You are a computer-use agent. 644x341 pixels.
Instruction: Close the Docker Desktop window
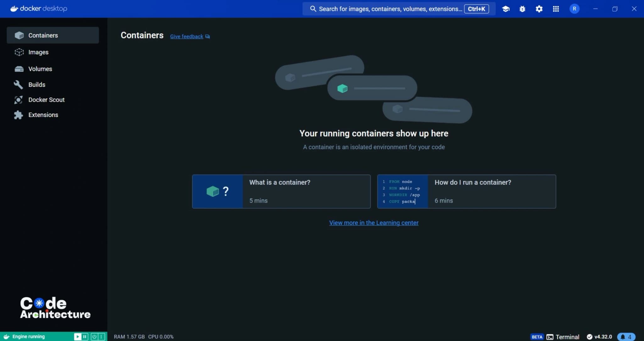[x=634, y=9]
